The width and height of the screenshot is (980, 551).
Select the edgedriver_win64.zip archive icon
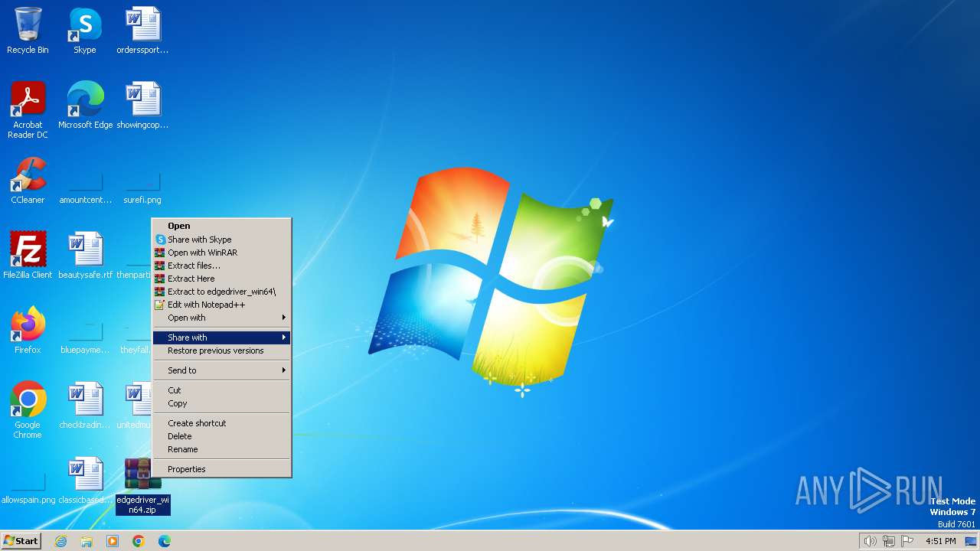click(142, 485)
